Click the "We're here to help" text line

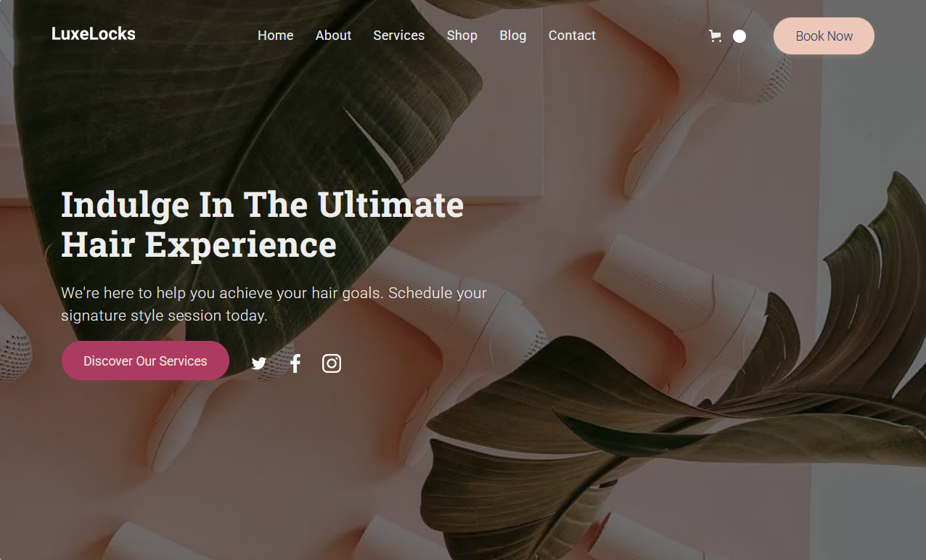(x=274, y=293)
